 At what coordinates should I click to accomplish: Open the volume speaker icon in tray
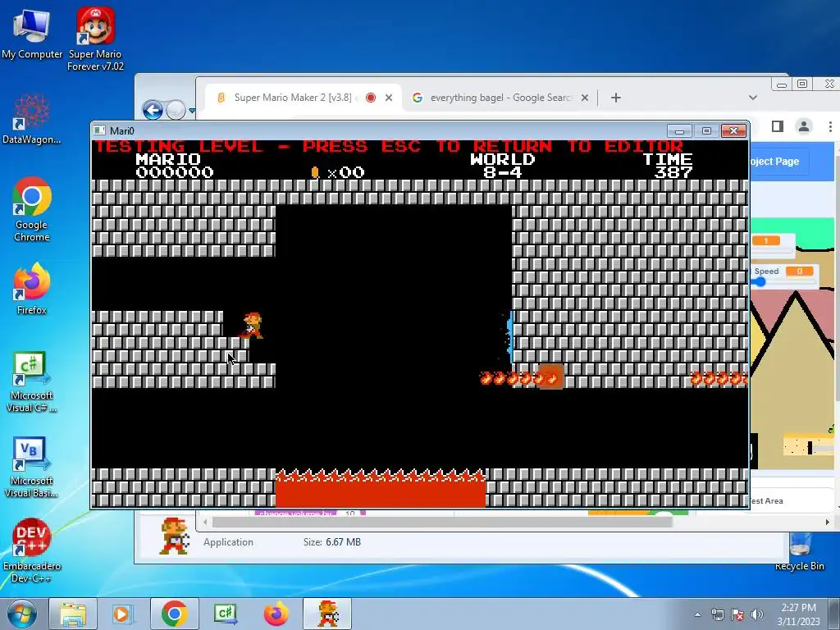(757, 614)
